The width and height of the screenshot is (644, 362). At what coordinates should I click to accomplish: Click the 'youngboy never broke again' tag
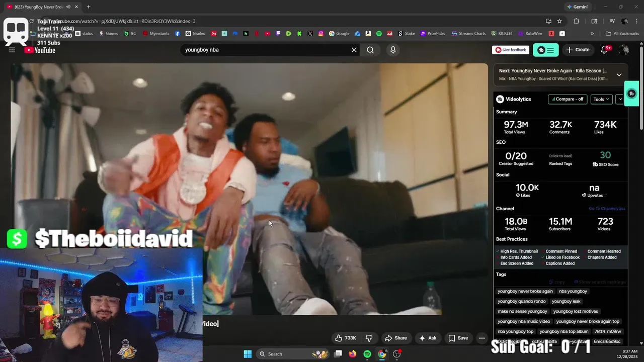click(x=525, y=291)
